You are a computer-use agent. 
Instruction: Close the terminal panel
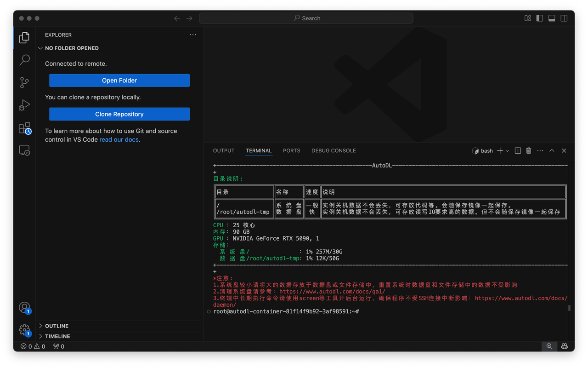pyautogui.click(x=564, y=151)
